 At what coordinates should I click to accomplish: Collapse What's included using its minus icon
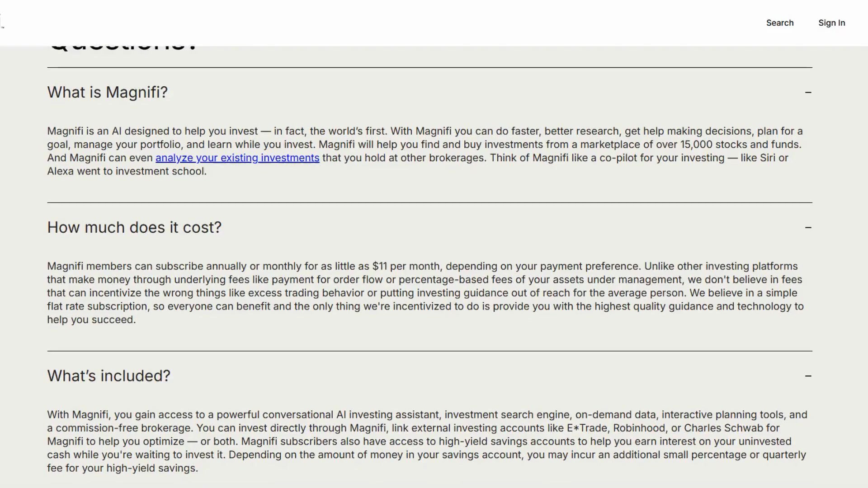808,376
